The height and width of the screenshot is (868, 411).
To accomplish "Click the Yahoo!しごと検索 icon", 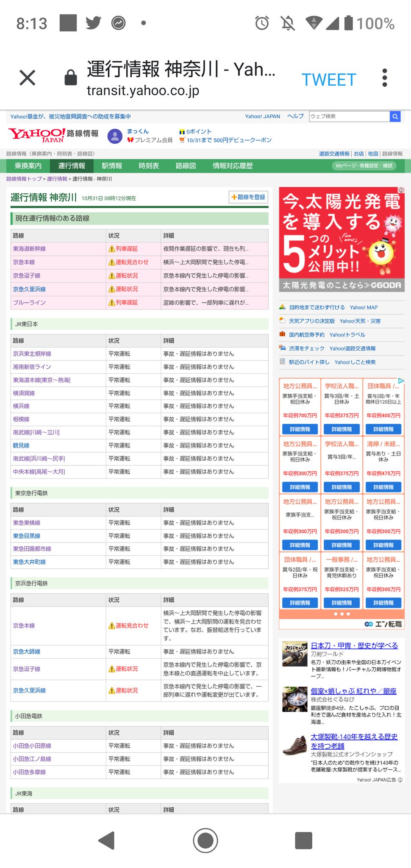I will 283,362.
